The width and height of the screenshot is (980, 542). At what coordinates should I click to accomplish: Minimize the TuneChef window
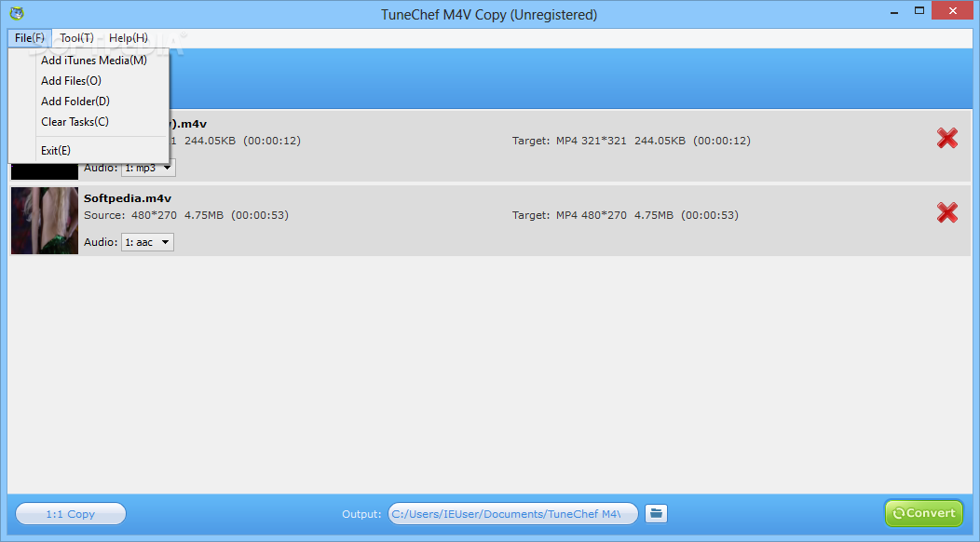tap(894, 12)
